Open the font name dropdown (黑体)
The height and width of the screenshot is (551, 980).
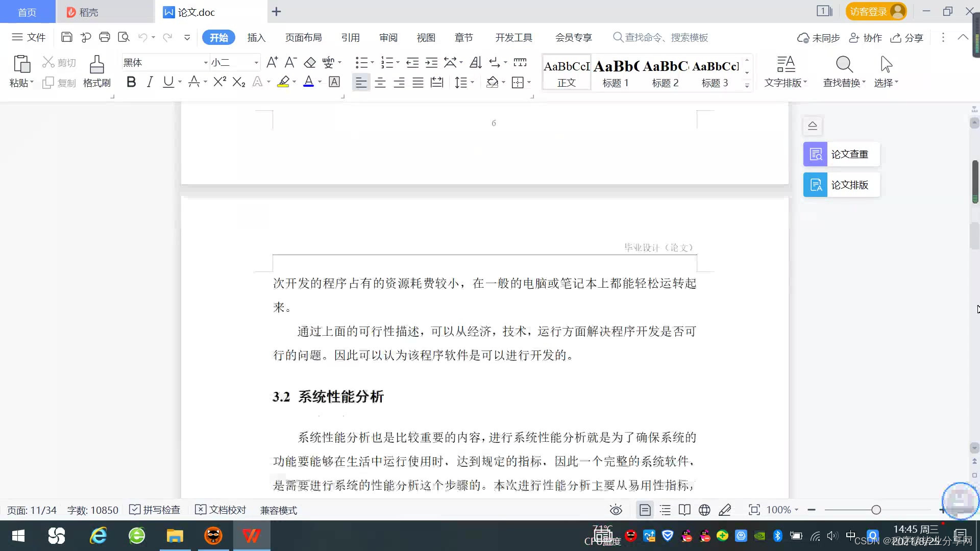(206, 63)
